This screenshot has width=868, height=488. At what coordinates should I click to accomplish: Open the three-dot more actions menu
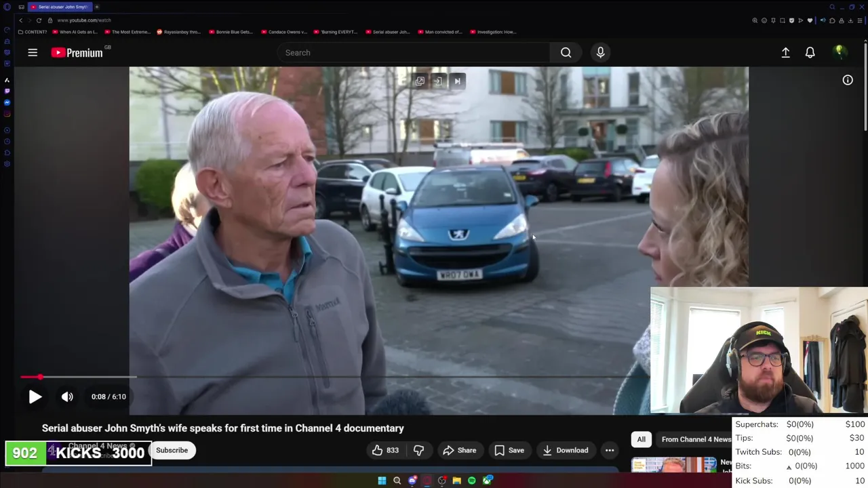click(x=610, y=450)
